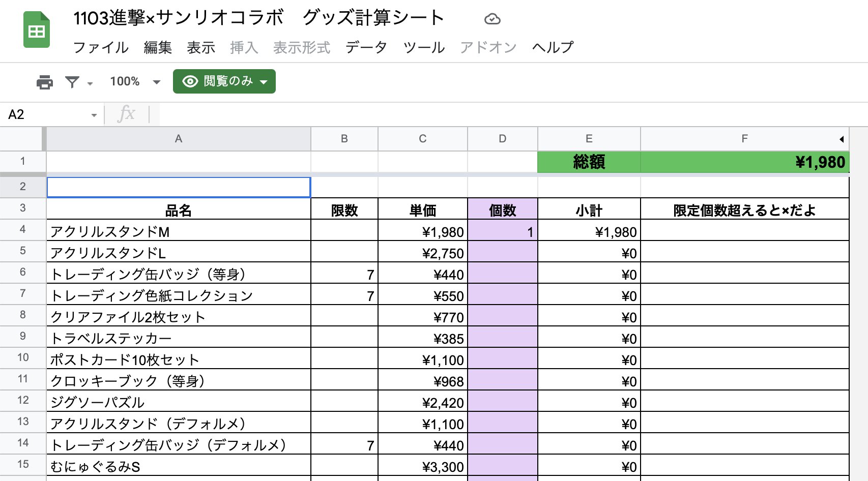Open the データ menu
The height and width of the screenshot is (481, 868).
coord(366,47)
